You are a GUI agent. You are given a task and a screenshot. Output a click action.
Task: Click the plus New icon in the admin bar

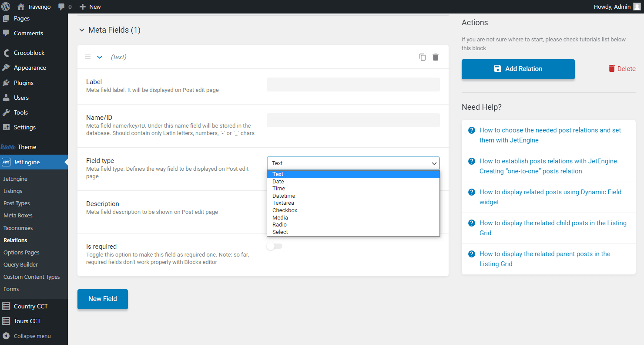[x=83, y=7]
